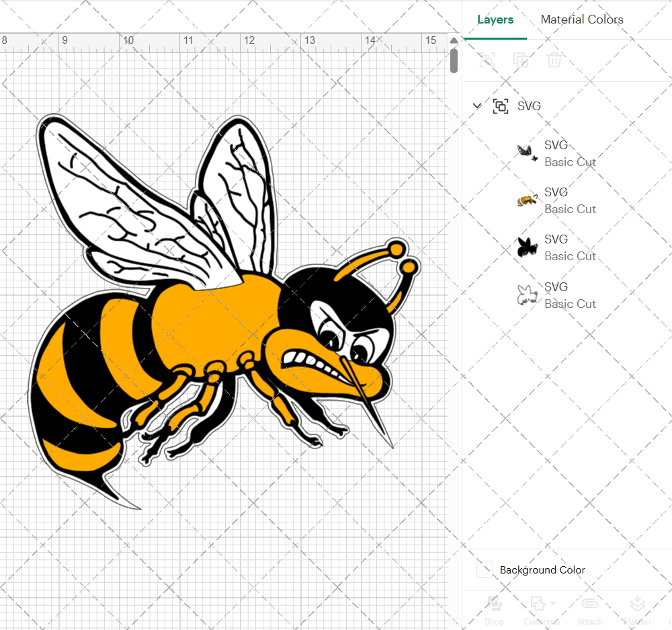Open the Background Color swatch
672x630 pixels.
(485, 569)
